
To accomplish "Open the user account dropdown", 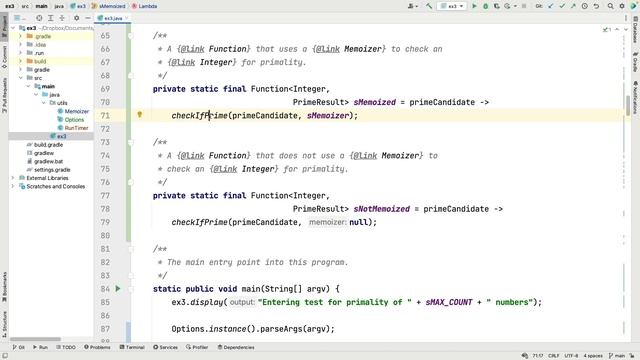I will (x=413, y=6).
